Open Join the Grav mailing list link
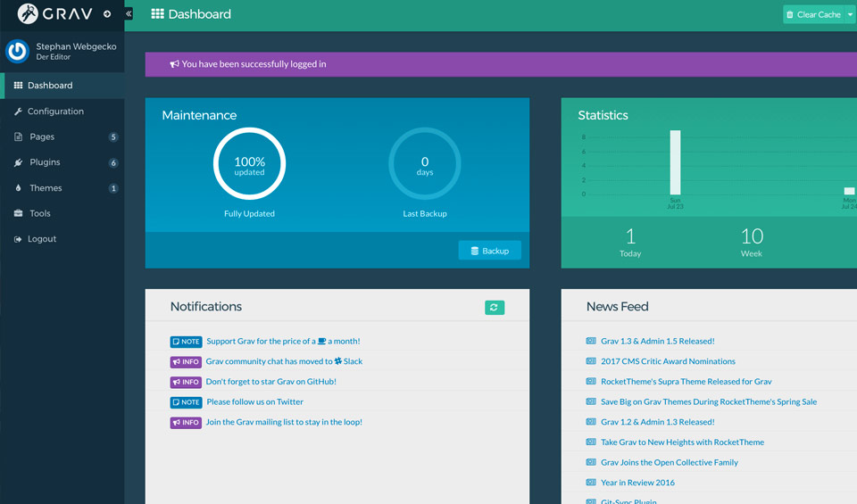 click(284, 422)
